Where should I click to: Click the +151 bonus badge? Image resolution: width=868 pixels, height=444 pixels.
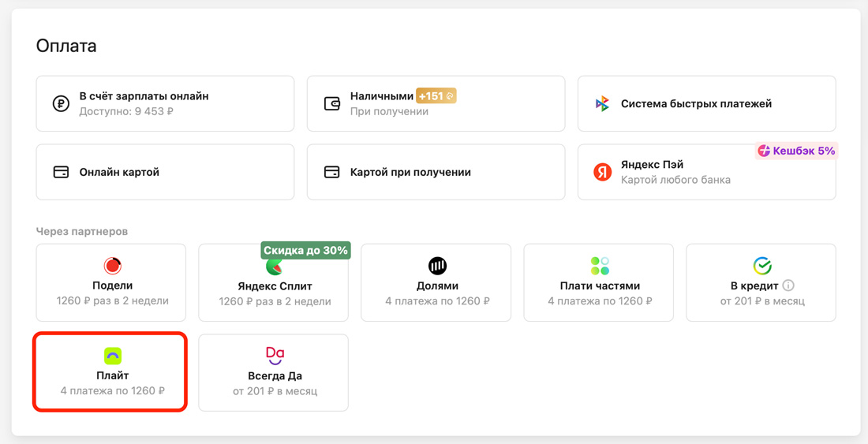pyautogui.click(x=436, y=96)
